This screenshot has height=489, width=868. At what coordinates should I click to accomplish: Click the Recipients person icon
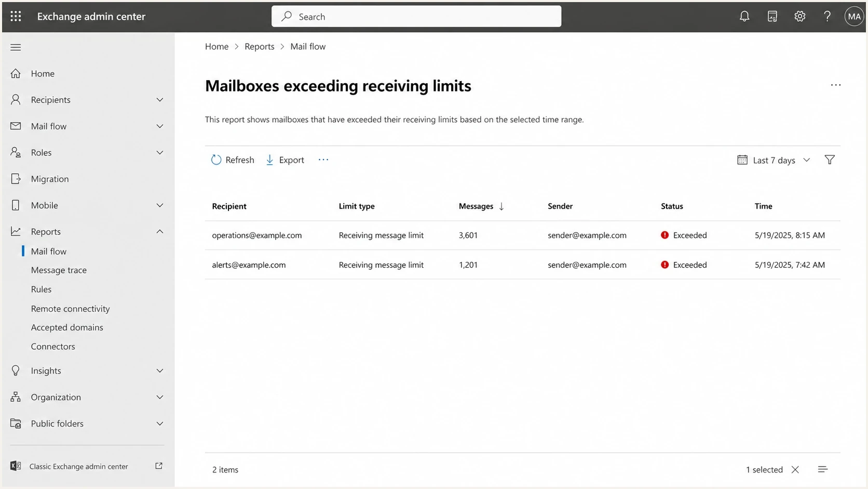[16, 99]
